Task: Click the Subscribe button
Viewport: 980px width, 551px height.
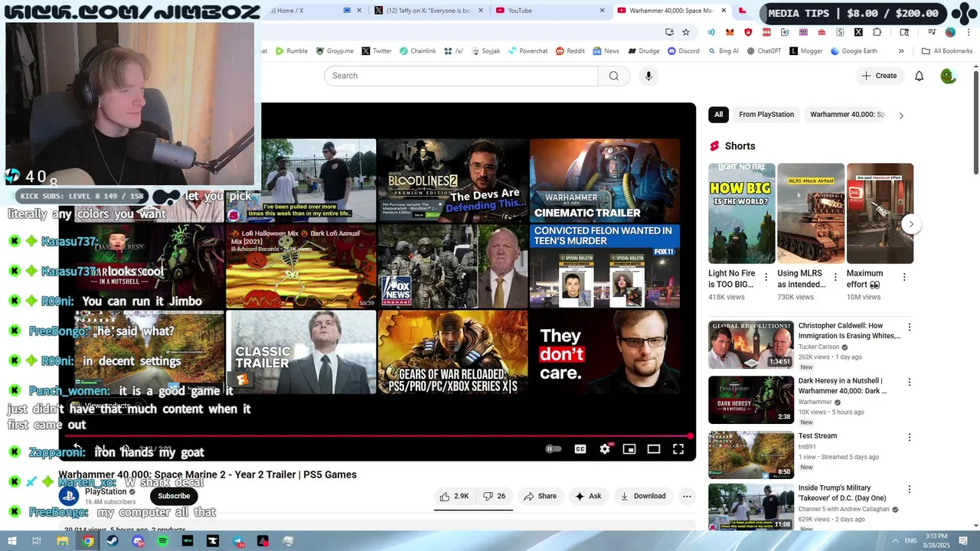Action: point(174,496)
